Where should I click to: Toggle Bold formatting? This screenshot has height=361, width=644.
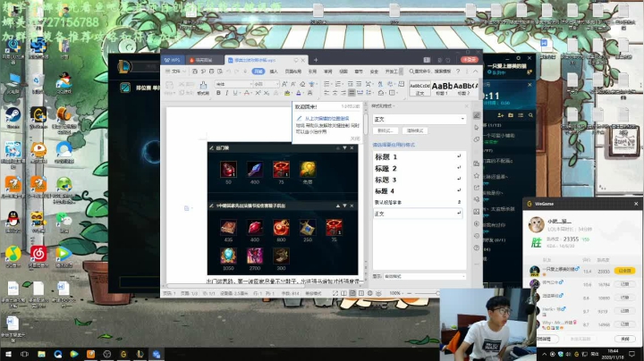pyautogui.click(x=218, y=93)
